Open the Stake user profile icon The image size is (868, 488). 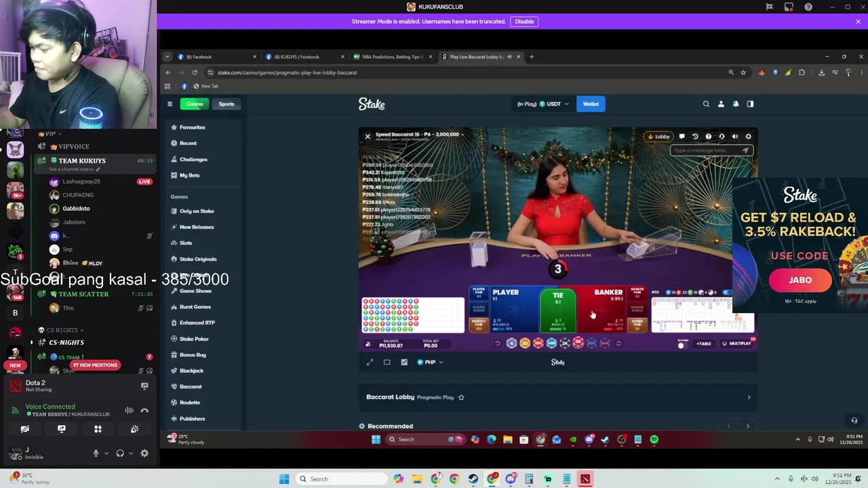coord(721,104)
